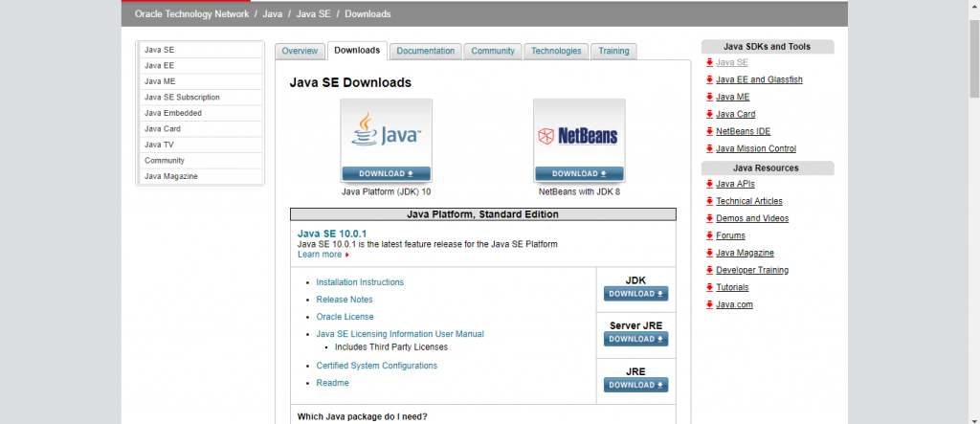This screenshot has width=980, height=424.
Task: Switch to the Technologies tab
Action: [556, 52]
